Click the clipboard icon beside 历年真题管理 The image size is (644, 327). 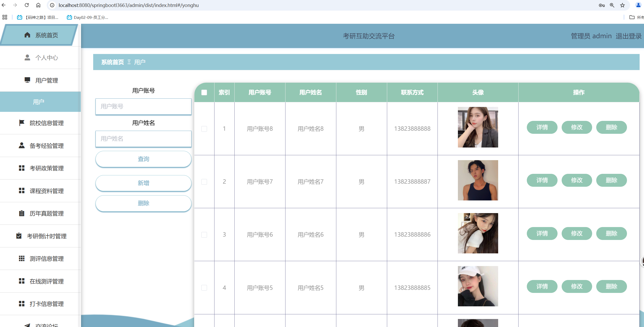click(x=22, y=213)
